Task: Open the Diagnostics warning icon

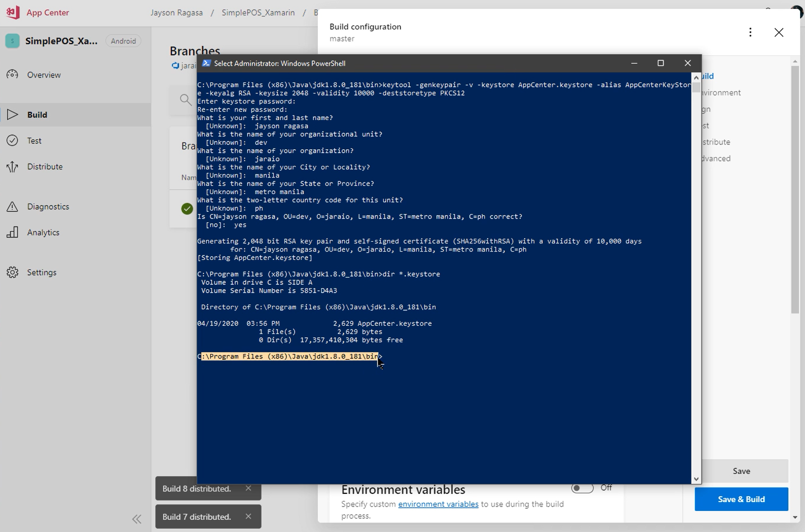Action: 12,206
